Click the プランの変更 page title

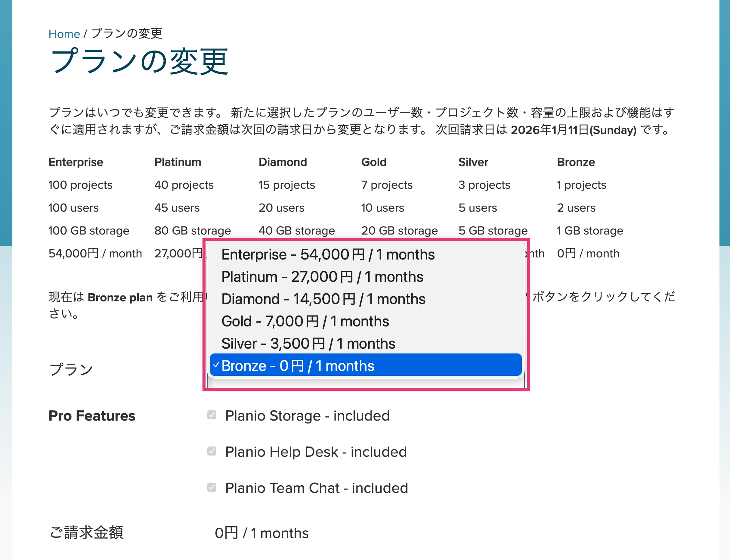click(139, 61)
